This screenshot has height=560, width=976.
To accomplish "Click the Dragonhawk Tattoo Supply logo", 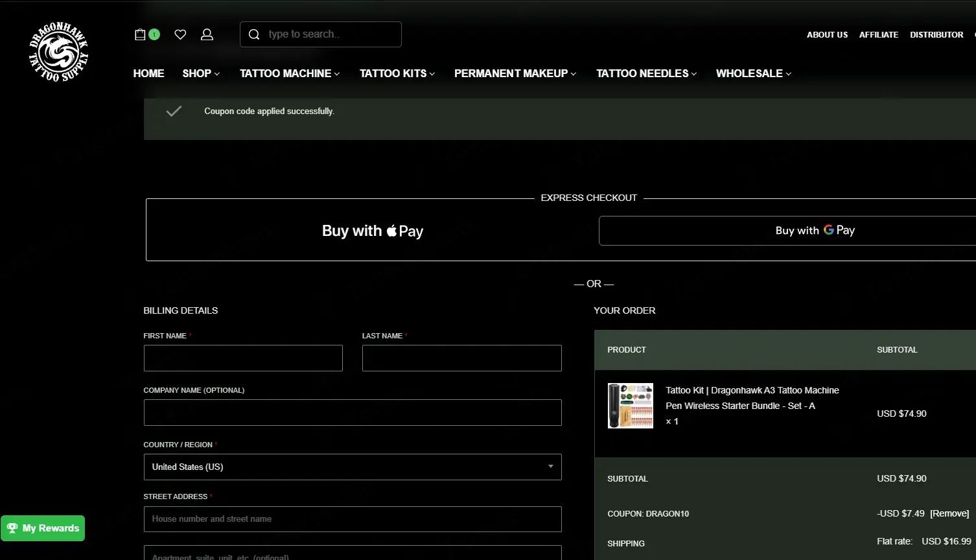I will [58, 52].
